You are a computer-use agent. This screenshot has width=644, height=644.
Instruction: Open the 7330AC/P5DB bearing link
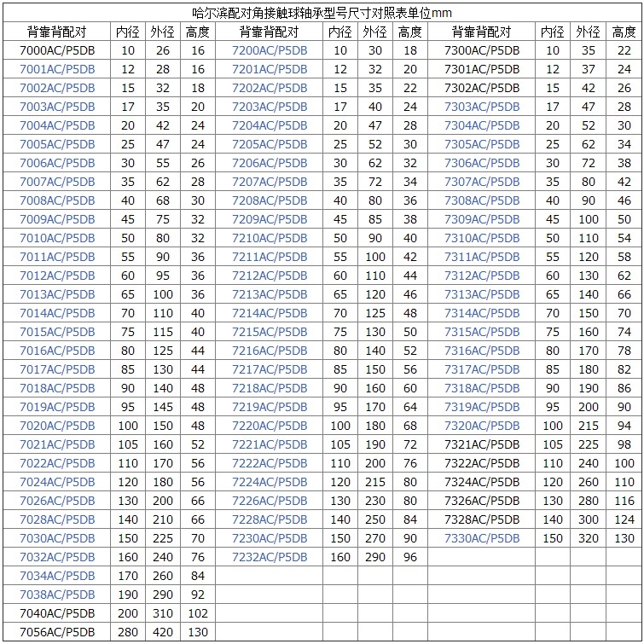(x=482, y=538)
